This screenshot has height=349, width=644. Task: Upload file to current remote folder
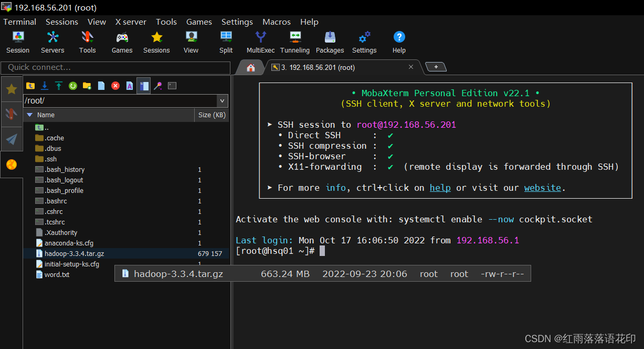59,86
